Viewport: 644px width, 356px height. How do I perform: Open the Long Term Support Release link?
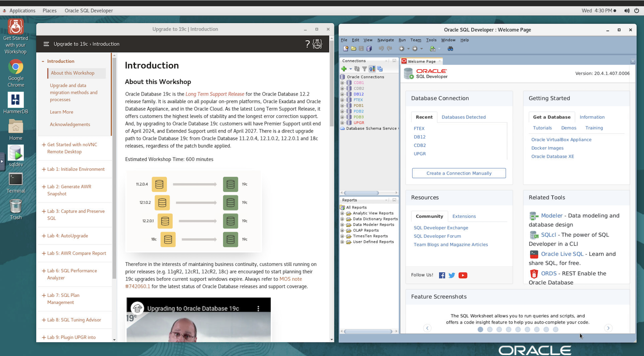[x=215, y=94]
